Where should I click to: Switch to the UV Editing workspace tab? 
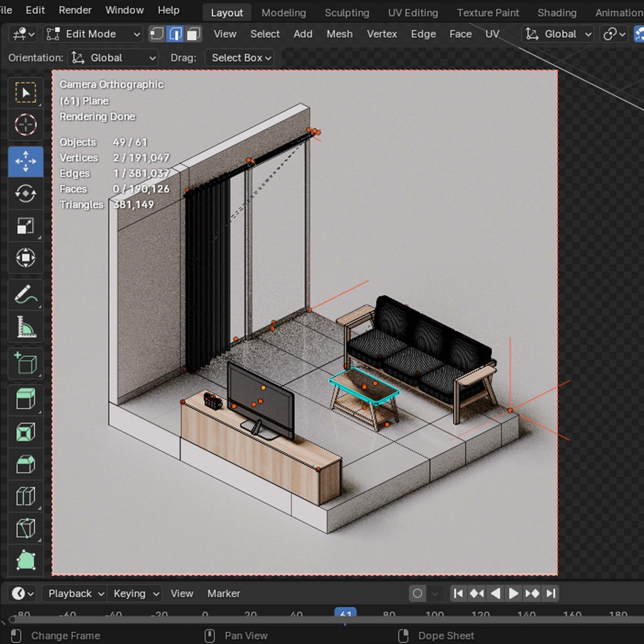pyautogui.click(x=413, y=13)
